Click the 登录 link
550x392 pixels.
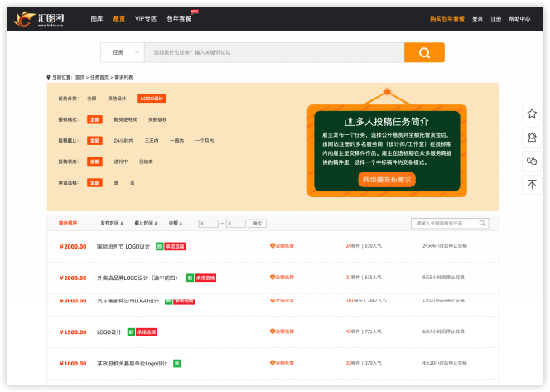click(477, 19)
